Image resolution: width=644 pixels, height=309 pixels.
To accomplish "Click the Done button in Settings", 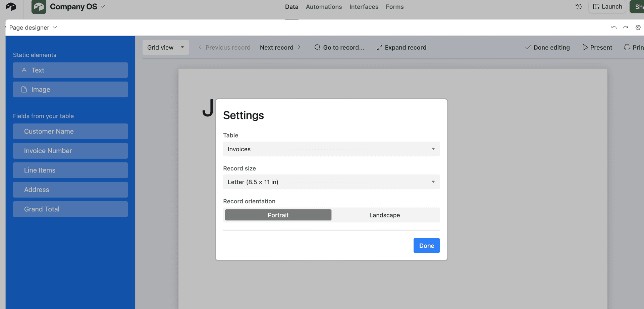I will tap(426, 245).
